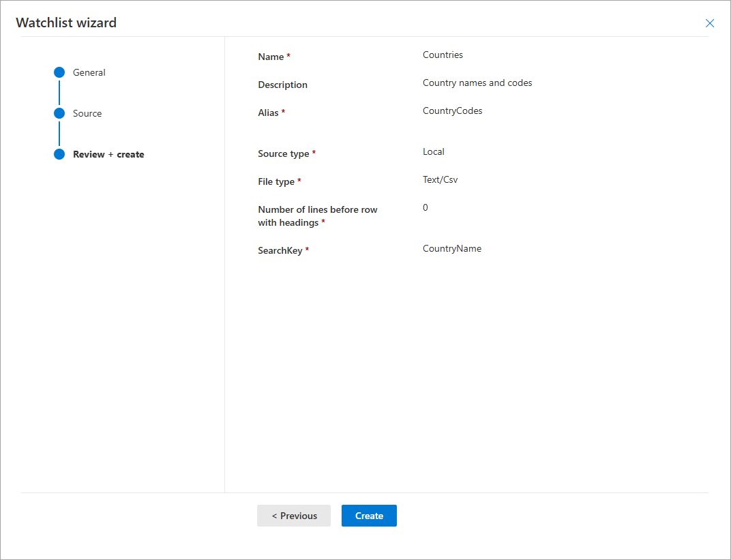Click the Name field label

tap(270, 57)
